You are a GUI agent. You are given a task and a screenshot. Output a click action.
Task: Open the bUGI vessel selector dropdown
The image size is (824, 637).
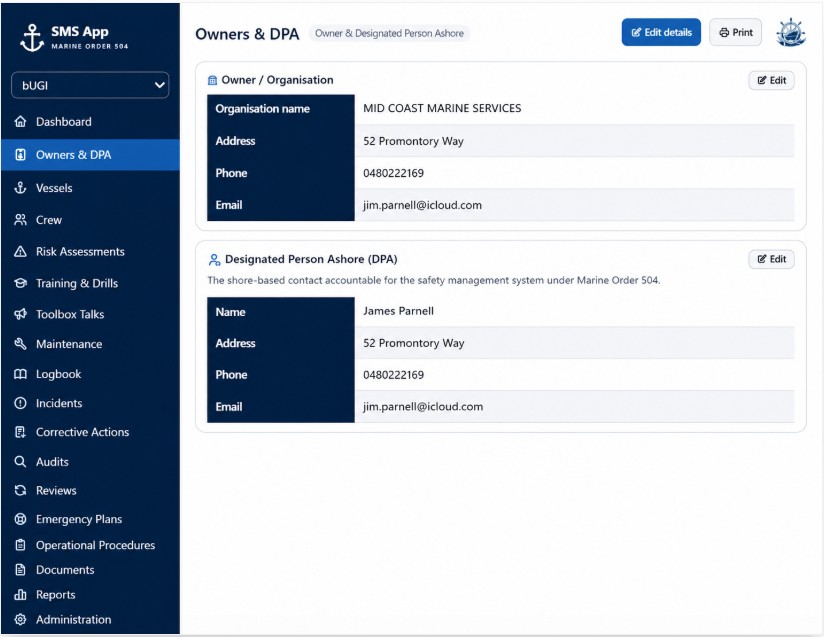click(x=90, y=85)
